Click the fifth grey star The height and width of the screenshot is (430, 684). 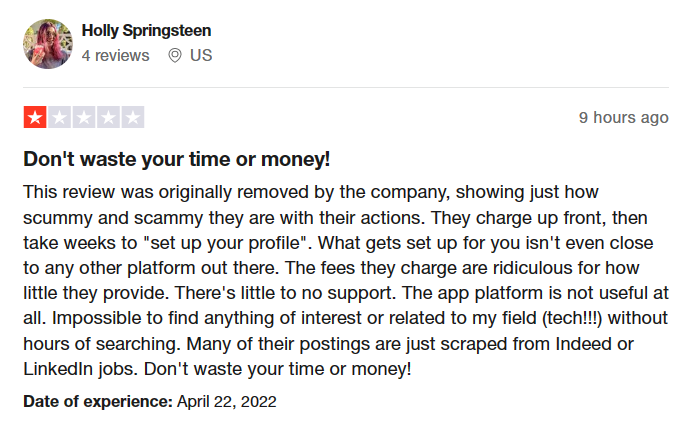(133, 117)
